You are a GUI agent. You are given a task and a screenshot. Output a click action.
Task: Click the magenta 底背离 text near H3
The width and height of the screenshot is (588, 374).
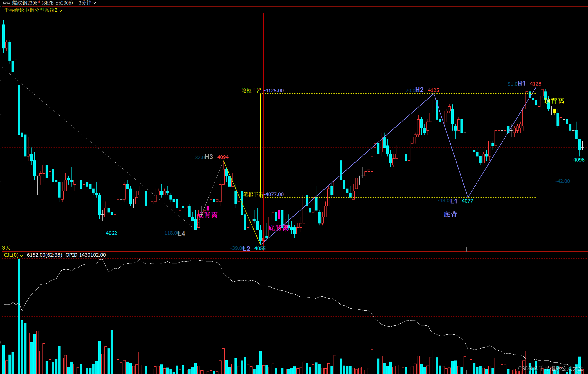(207, 215)
